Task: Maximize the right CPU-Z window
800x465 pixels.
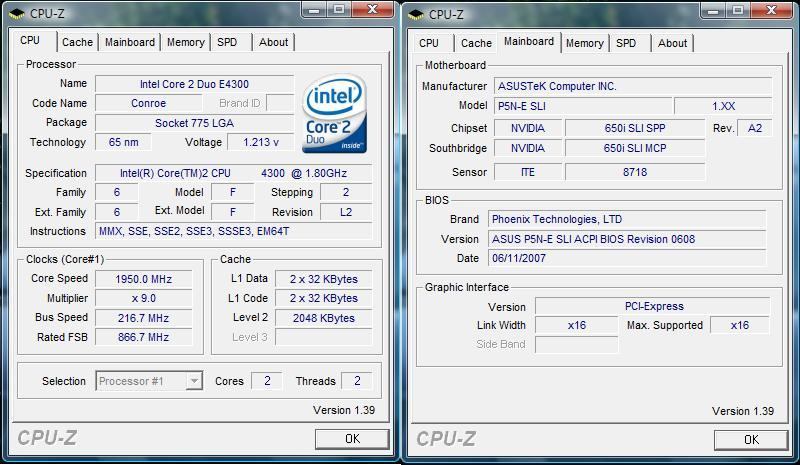Action: pyautogui.click(x=738, y=10)
